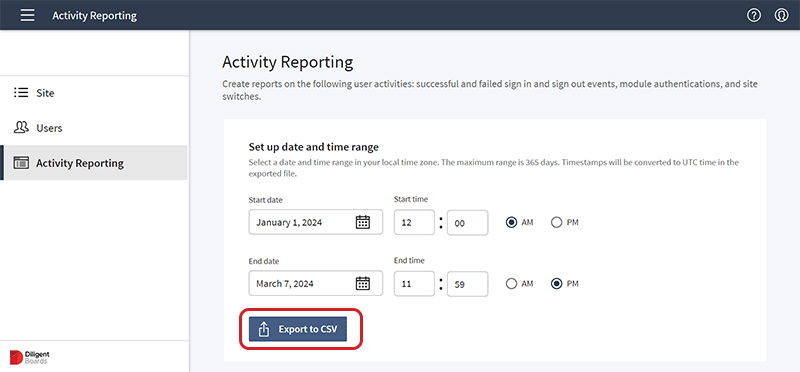Select PM for the end time
The image size is (800, 372).
[x=557, y=284]
